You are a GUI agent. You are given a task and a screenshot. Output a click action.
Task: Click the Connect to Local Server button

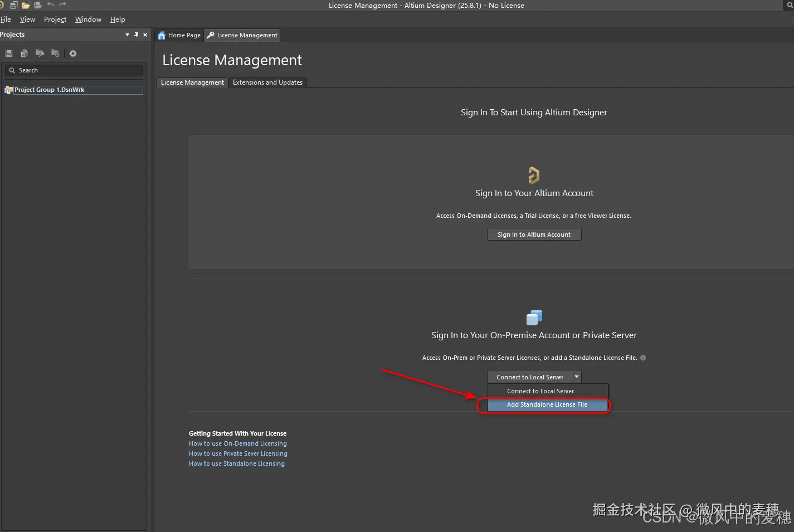click(530, 377)
